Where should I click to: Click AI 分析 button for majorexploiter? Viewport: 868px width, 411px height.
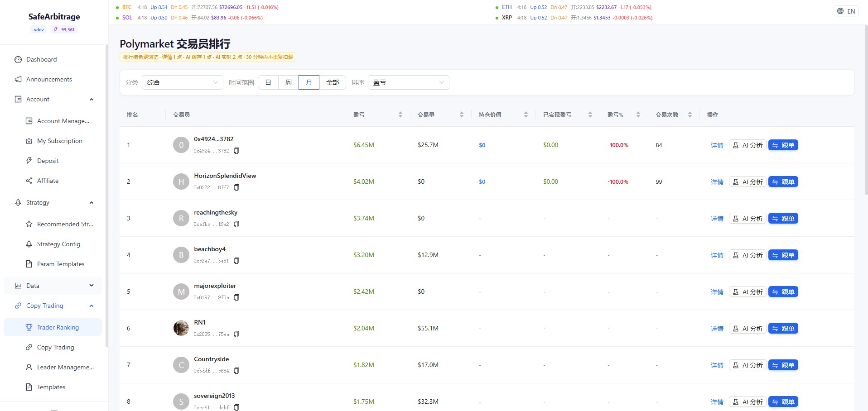click(747, 292)
